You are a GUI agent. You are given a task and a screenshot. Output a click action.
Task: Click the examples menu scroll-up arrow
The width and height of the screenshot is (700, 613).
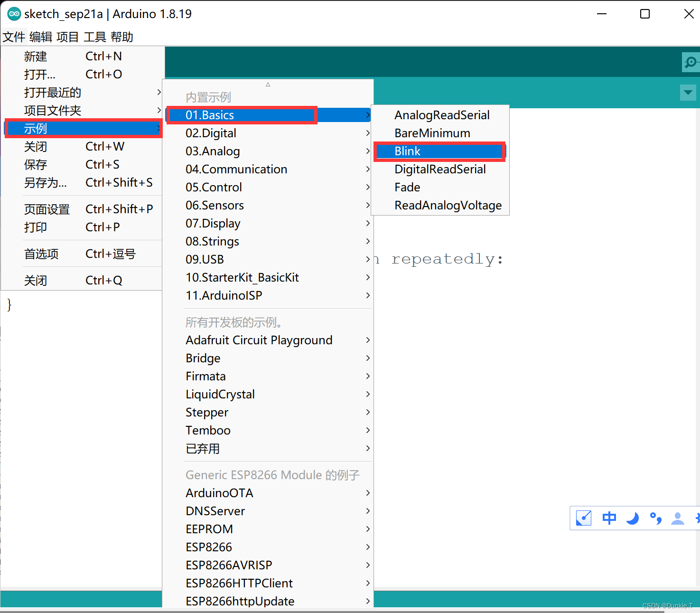(268, 84)
